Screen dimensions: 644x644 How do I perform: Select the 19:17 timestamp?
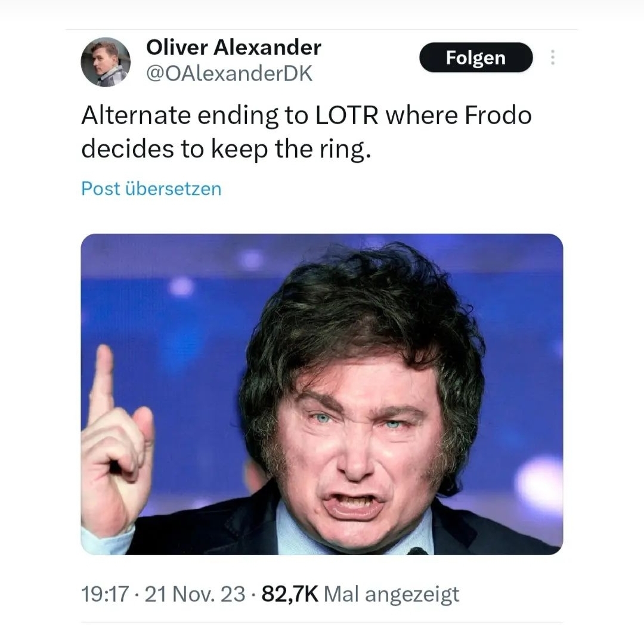[105, 594]
